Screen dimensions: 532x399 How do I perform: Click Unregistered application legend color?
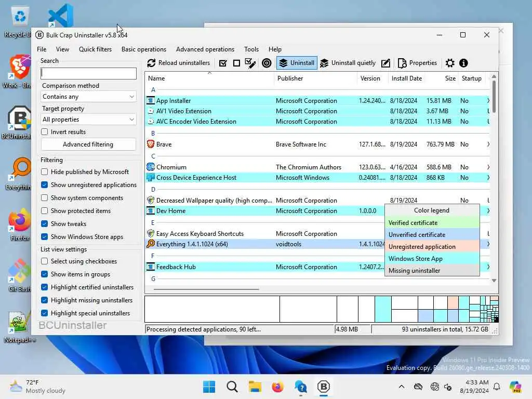432,247
